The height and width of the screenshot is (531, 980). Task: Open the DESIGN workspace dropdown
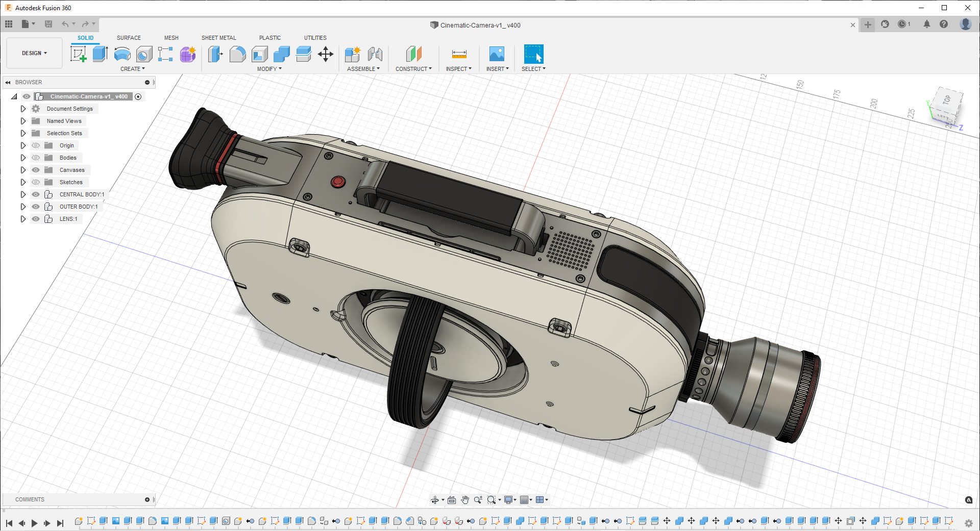coord(34,53)
